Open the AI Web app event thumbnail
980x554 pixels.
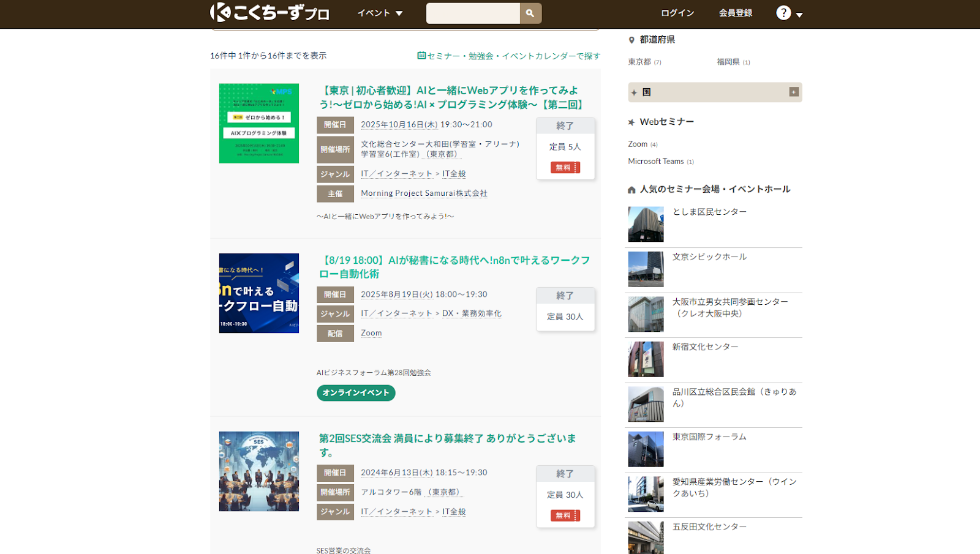[x=259, y=124]
